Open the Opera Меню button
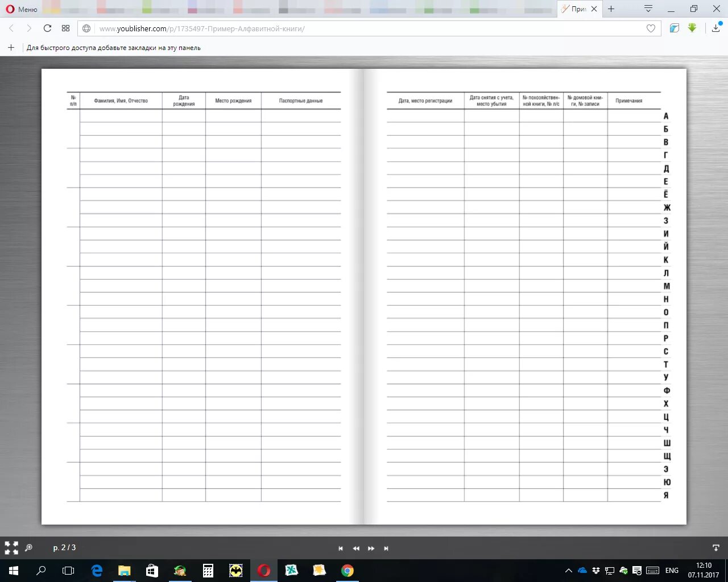 coord(22,9)
